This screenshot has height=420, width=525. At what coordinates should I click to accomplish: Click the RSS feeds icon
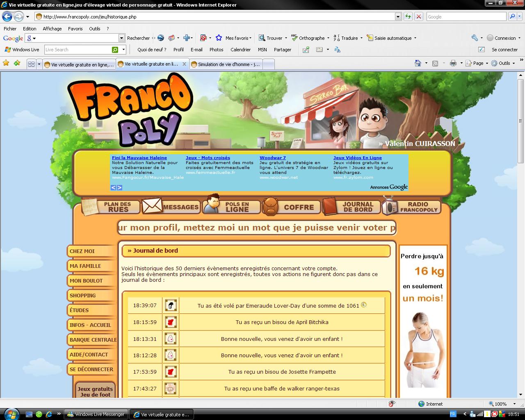click(x=435, y=63)
